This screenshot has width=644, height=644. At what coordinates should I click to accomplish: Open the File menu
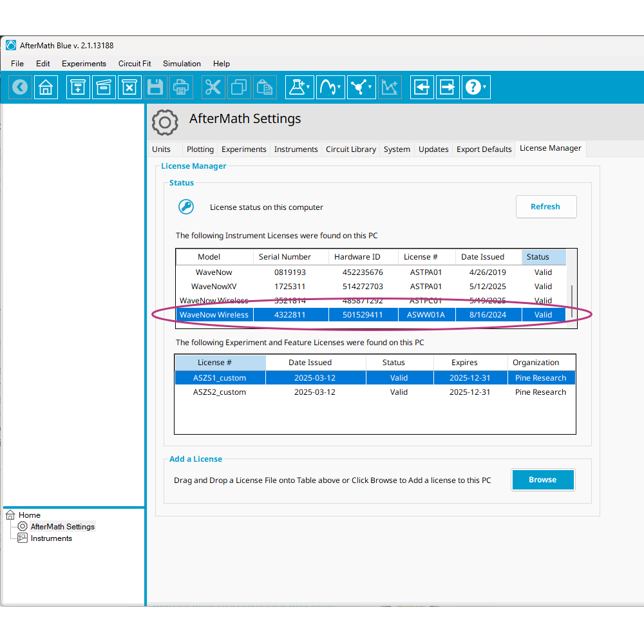(17, 64)
